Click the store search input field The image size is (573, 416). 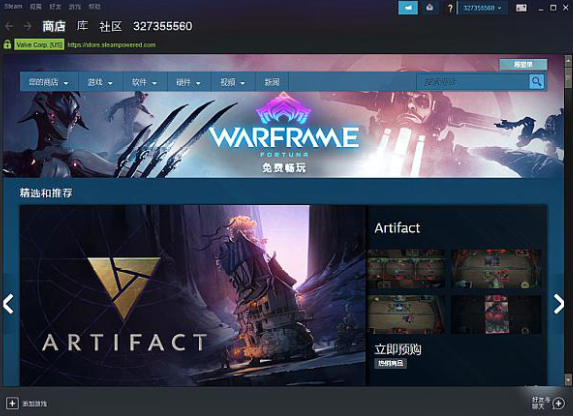(x=473, y=82)
